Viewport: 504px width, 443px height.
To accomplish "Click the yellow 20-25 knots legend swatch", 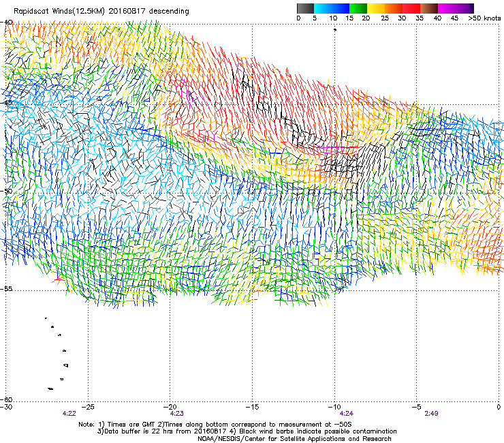I will [376, 8].
